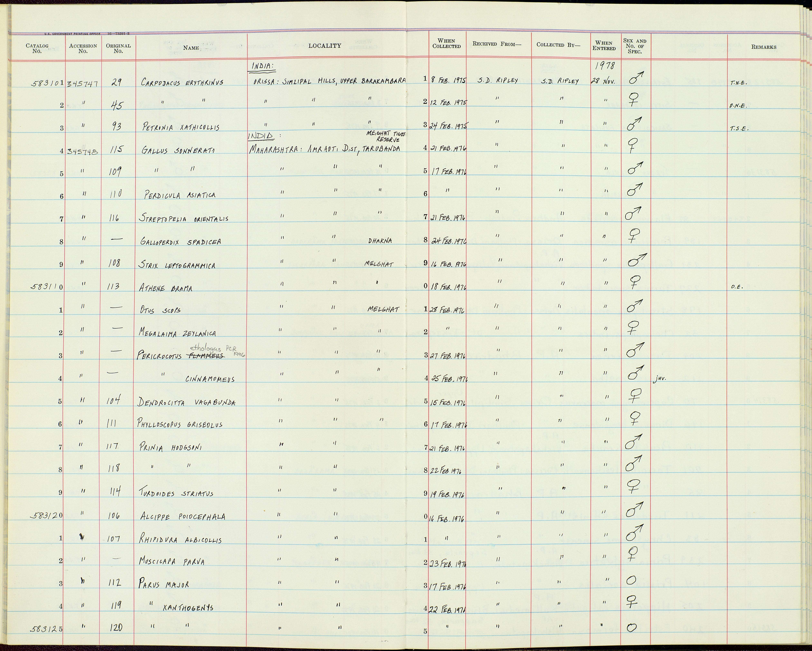Image resolution: width=812 pixels, height=651 pixels.
Task: Click the unsexed circle symbol in the Parus major row
Action: click(x=631, y=580)
